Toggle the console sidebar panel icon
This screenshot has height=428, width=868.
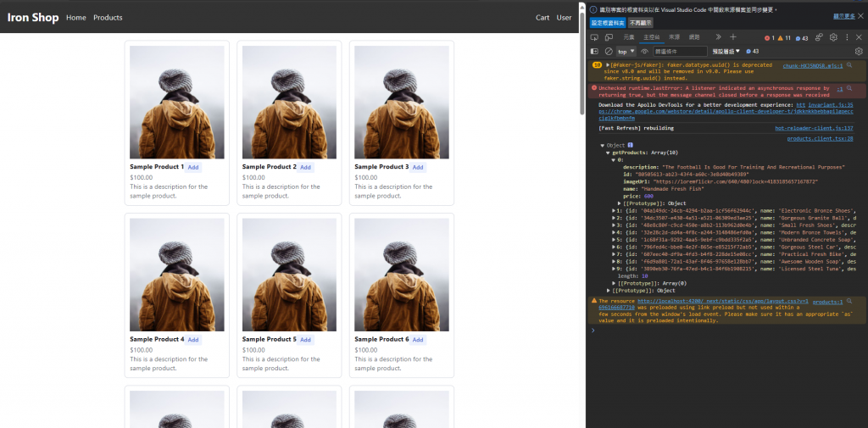pos(594,52)
